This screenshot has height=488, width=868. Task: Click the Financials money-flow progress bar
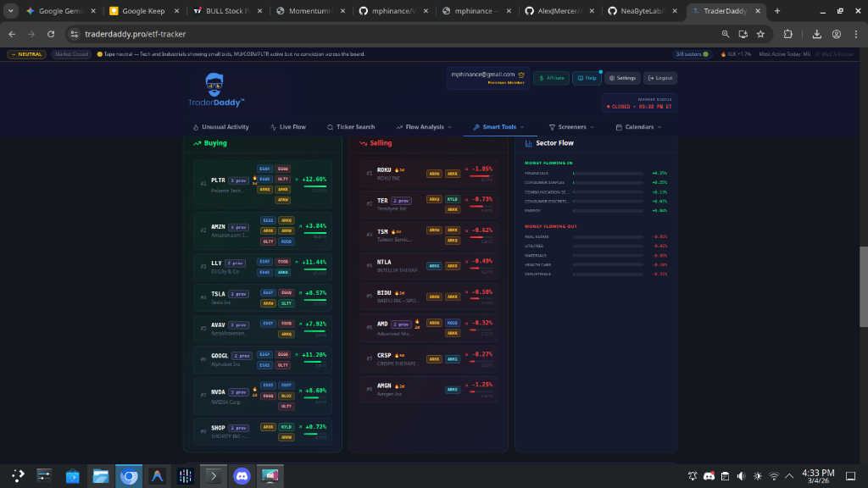coord(607,172)
